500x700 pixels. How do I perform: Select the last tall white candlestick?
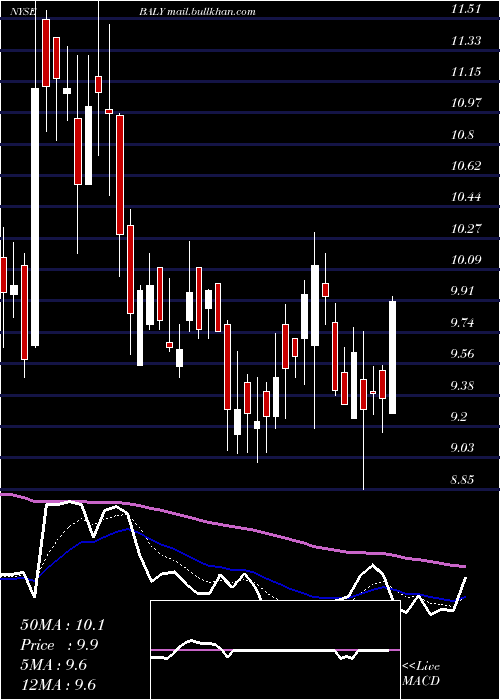click(393, 357)
